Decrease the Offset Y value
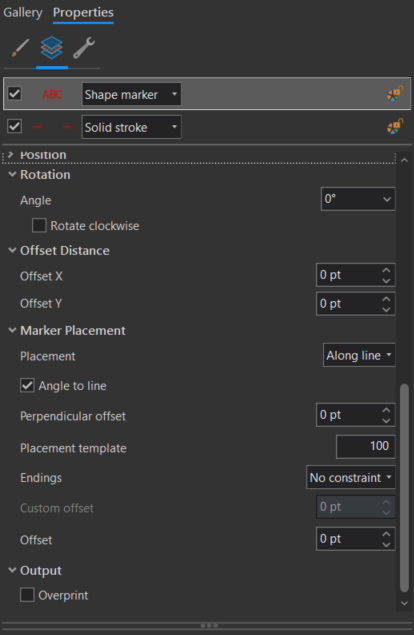The height and width of the screenshot is (635, 414). click(386, 309)
